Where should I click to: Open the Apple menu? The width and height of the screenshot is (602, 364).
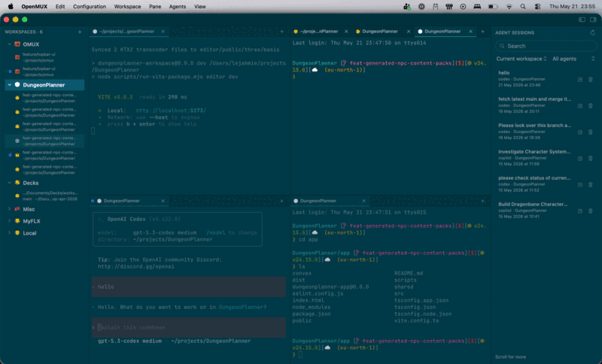[x=11, y=7]
